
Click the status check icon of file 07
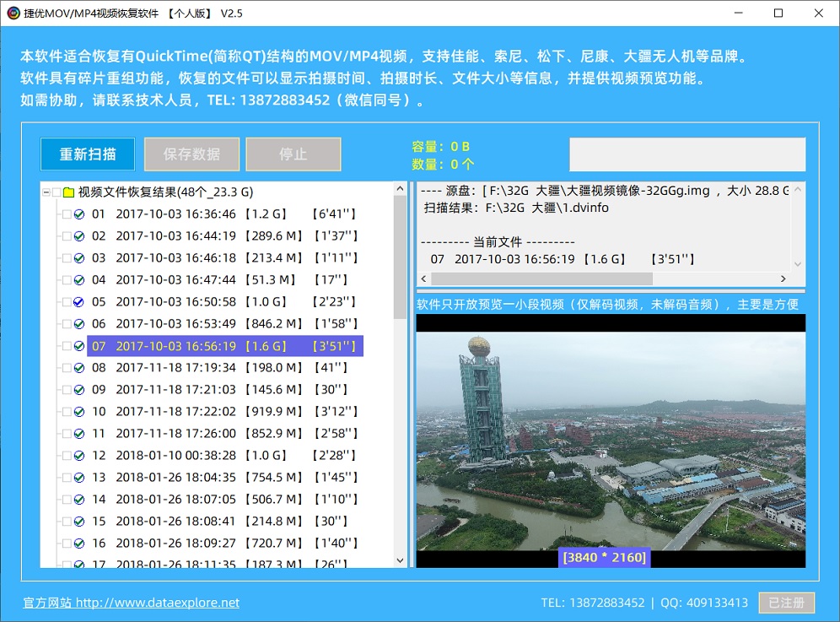point(79,346)
